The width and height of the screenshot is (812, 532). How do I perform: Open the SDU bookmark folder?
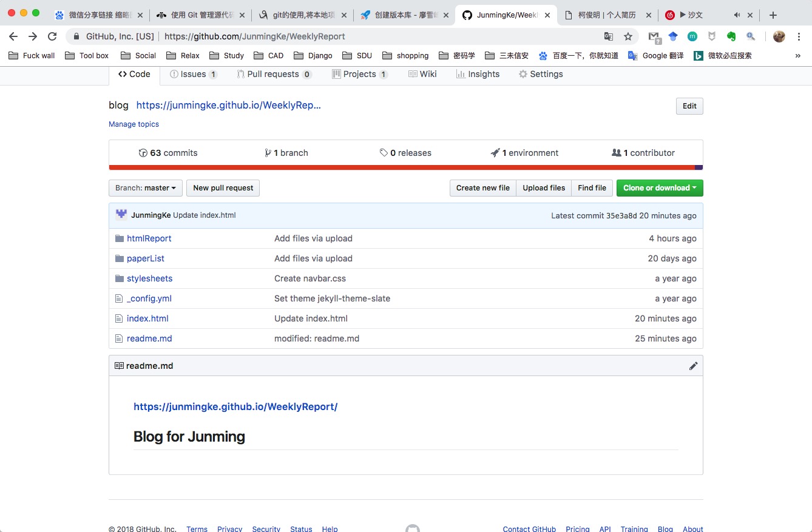(357, 55)
